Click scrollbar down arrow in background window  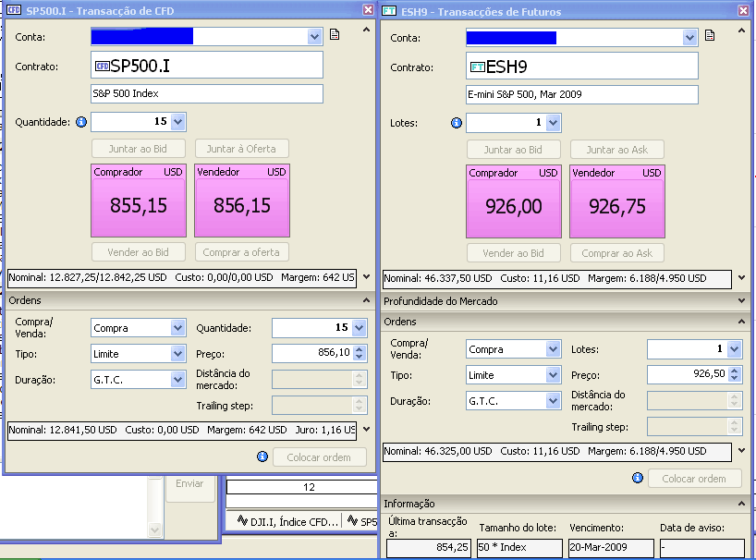pyautogui.click(x=154, y=530)
